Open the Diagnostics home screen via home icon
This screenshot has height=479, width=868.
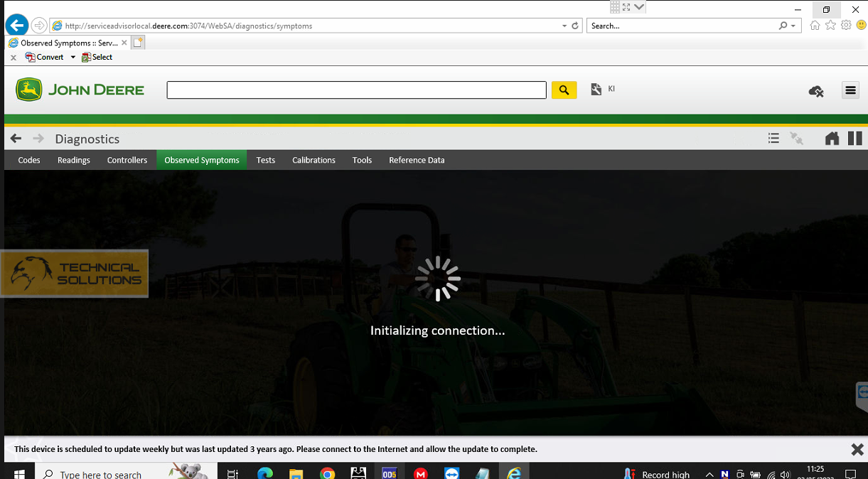(832, 139)
